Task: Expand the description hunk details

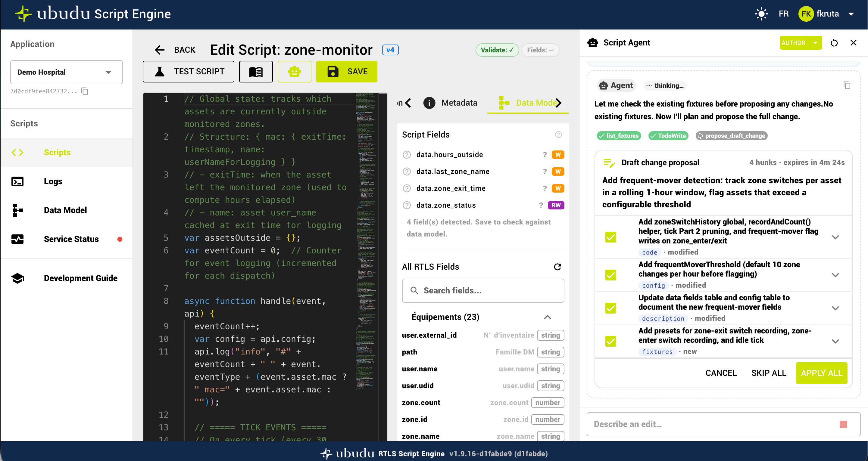Action: tap(835, 308)
